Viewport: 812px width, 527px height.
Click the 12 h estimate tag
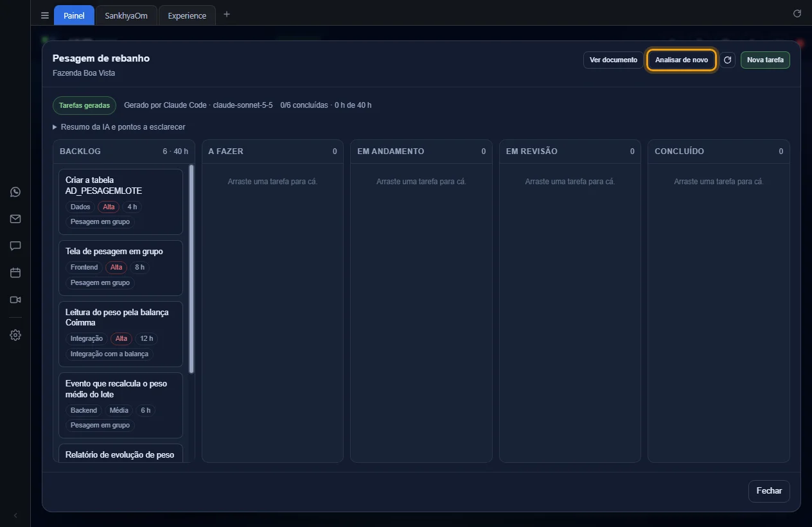[147, 339]
